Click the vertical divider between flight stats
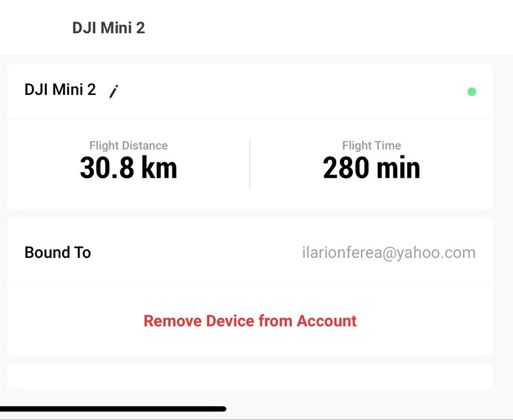This screenshot has height=420, width=513. pyautogui.click(x=250, y=164)
